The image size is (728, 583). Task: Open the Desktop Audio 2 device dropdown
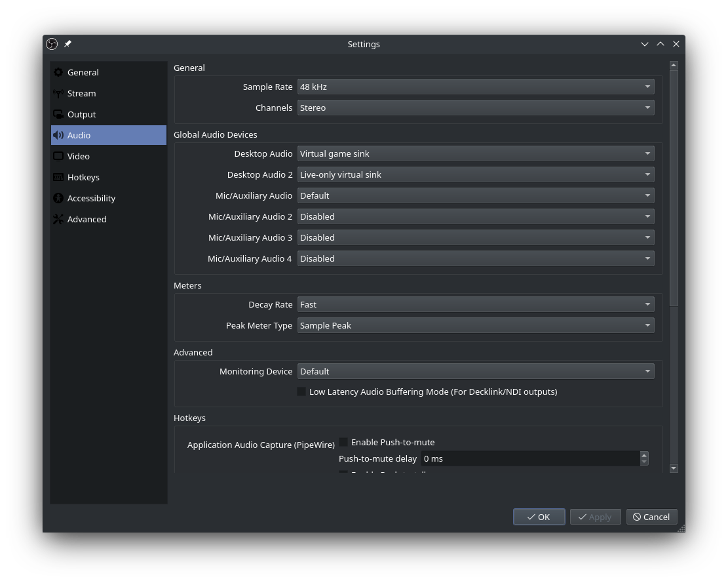(x=475, y=174)
